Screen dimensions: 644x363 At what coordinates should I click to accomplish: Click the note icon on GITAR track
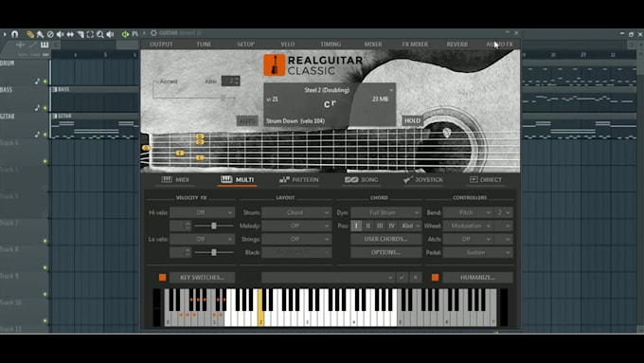pyautogui.click(x=37, y=134)
